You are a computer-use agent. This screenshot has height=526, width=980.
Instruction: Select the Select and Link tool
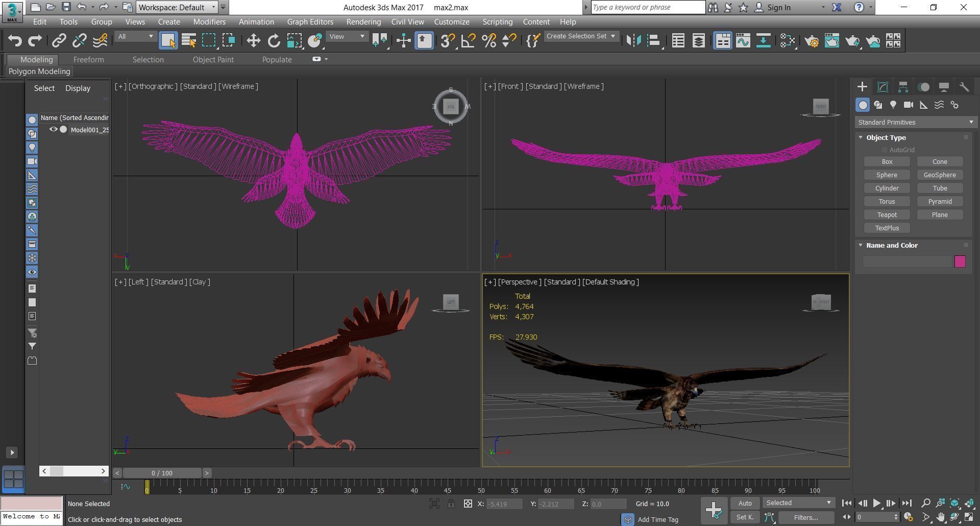(59, 40)
